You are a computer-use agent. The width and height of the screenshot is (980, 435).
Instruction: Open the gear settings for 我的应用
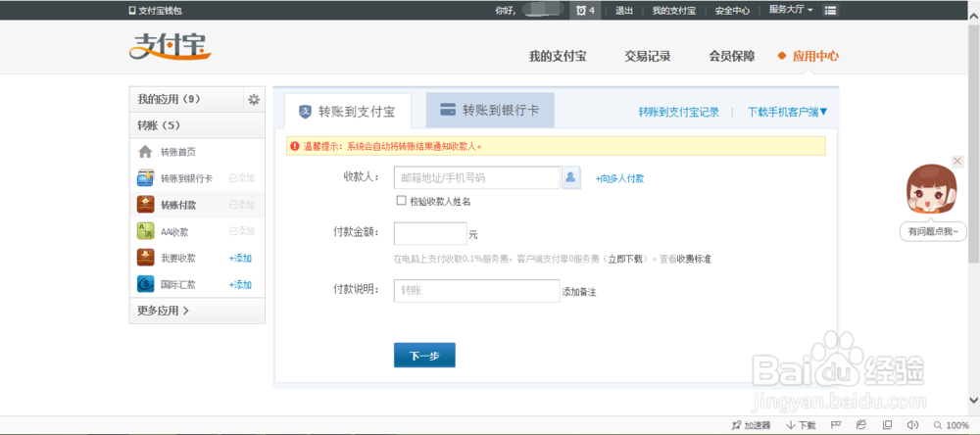click(254, 99)
